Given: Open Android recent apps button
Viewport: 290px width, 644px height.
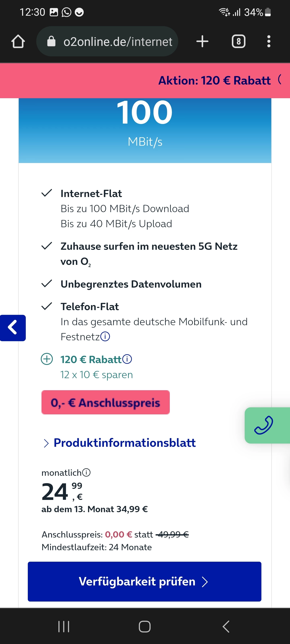Looking at the screenshot, I should [x=64, y=626].
